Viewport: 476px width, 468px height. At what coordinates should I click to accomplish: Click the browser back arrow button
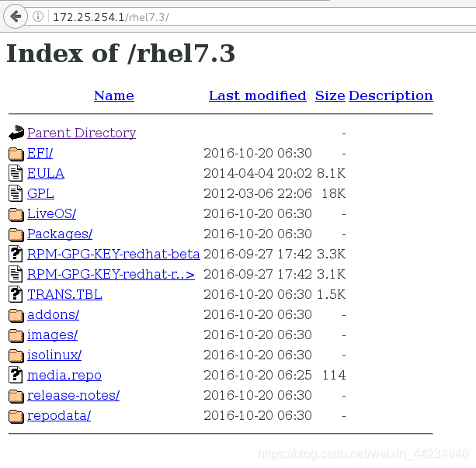[16, 16]
